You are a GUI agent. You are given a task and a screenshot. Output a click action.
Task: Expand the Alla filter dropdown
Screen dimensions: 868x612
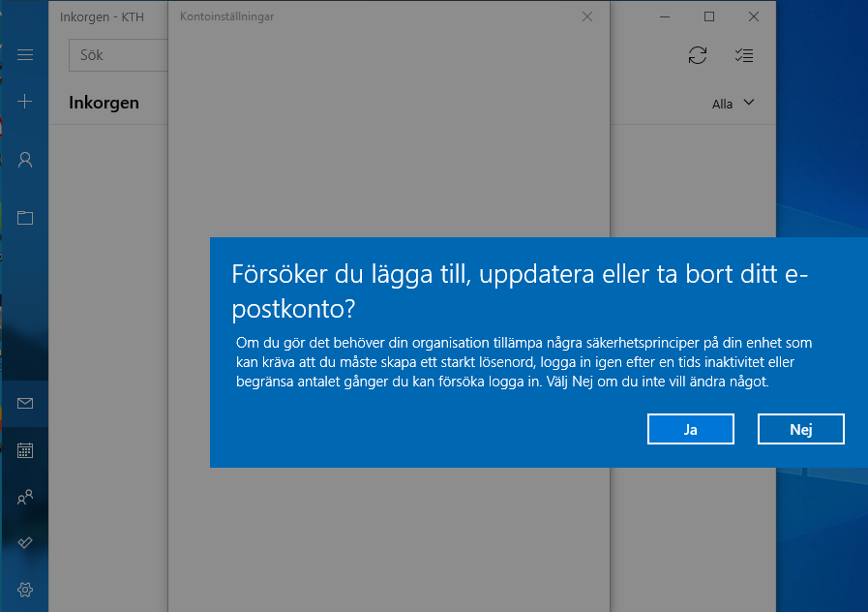733,104
